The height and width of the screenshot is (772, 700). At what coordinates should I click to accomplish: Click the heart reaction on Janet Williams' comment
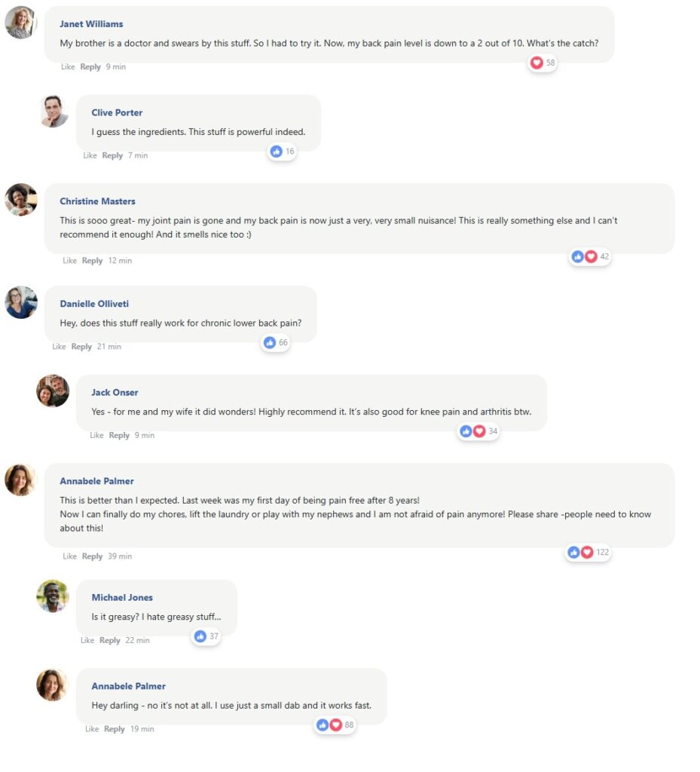(x=536, y=63)
